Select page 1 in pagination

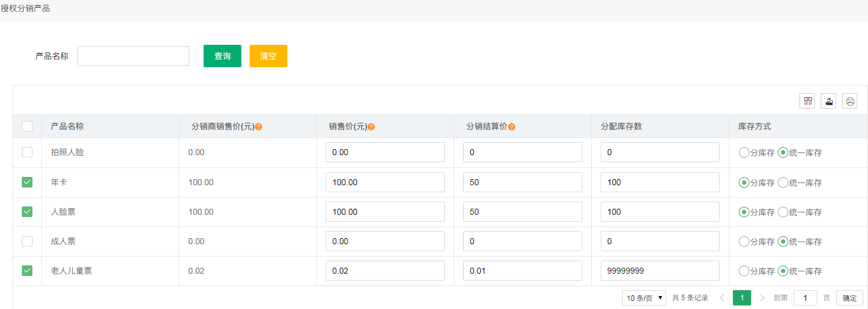pyautogui.click(x=742, y=298)
